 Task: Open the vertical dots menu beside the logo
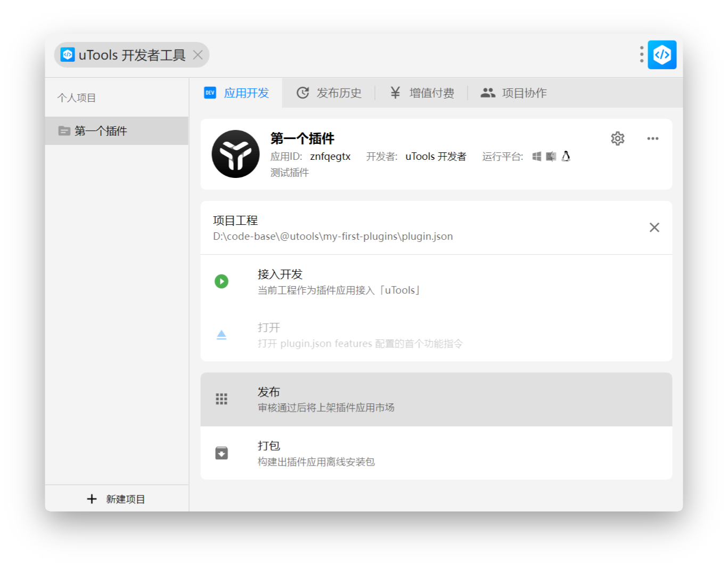point(641,54)
